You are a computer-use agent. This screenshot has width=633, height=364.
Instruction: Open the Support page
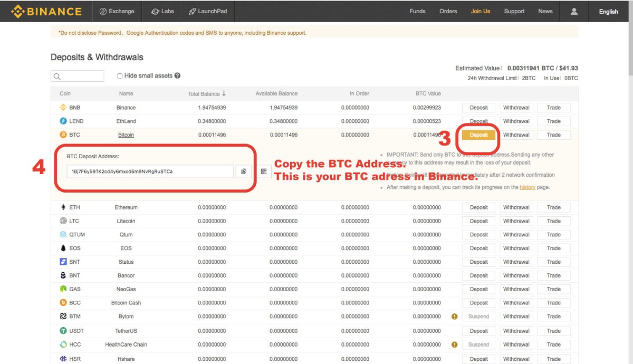[514, 11]
